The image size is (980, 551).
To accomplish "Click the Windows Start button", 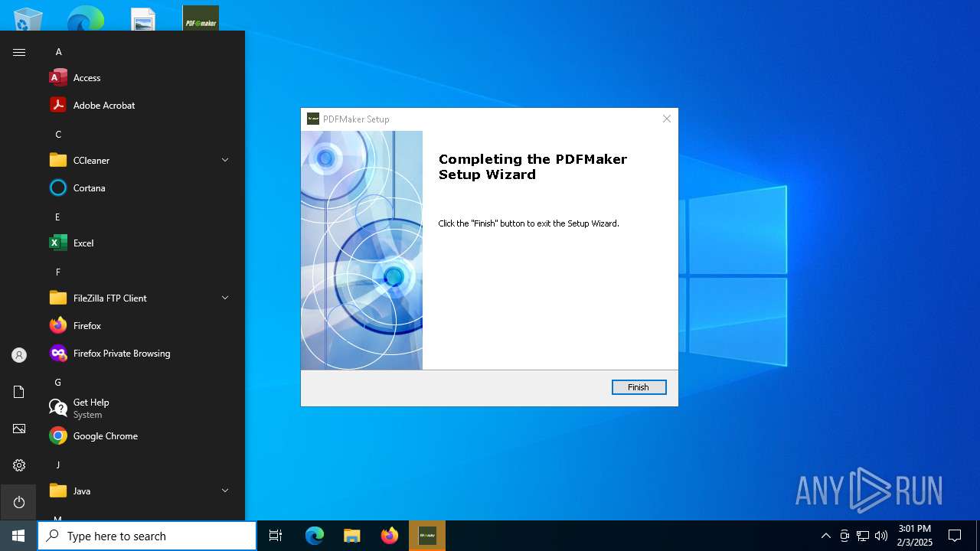I will [18, 536].
